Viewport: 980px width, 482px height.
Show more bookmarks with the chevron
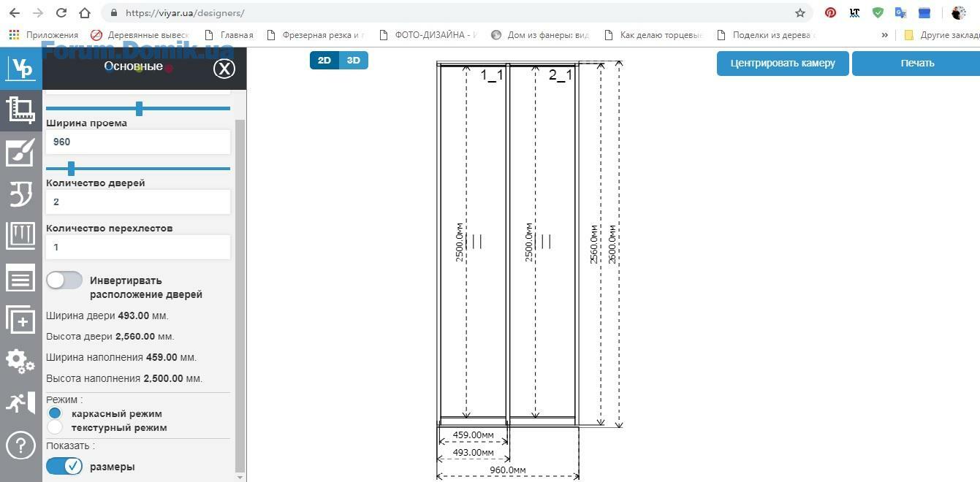[x=884, y=35]
